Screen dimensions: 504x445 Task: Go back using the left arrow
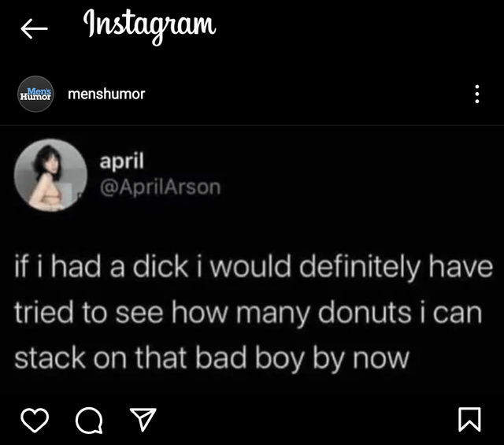[34, 28]
